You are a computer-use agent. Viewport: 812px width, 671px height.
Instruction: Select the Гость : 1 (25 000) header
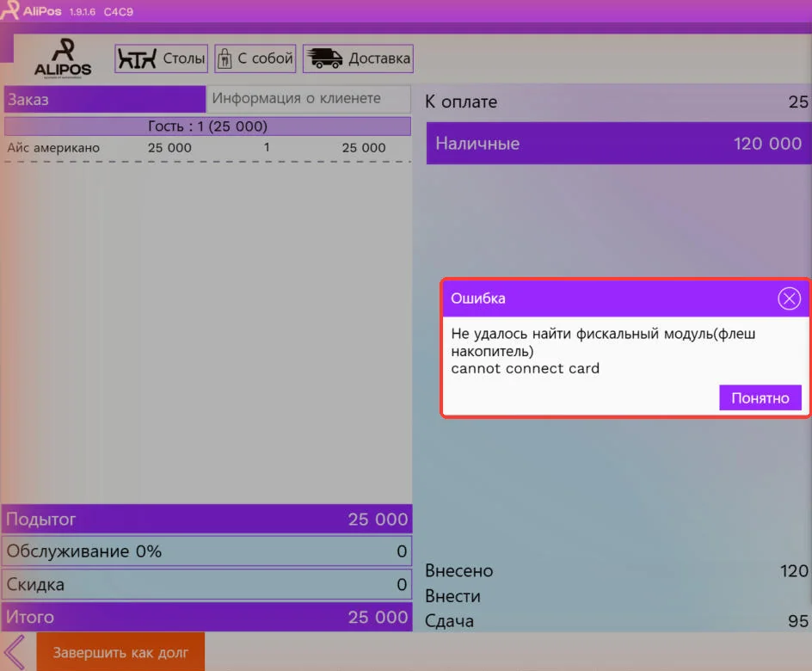click(207, 126)
